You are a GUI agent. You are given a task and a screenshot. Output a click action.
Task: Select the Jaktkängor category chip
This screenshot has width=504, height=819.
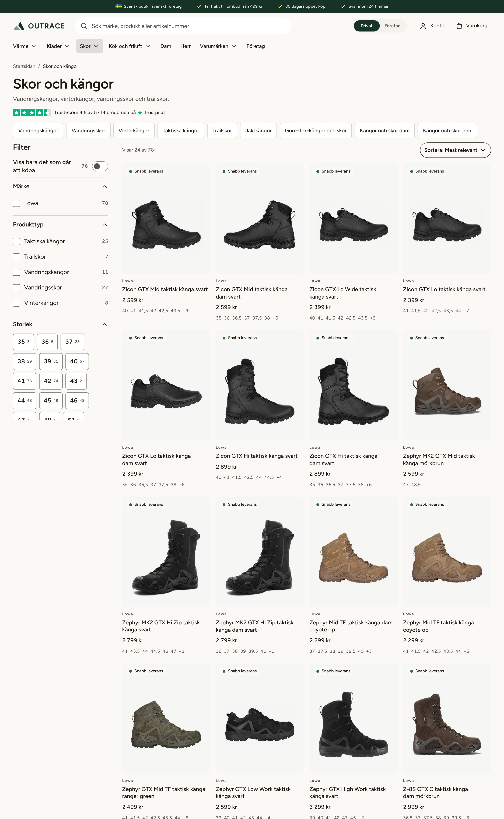pyautogui.click(x=258, y=130)
